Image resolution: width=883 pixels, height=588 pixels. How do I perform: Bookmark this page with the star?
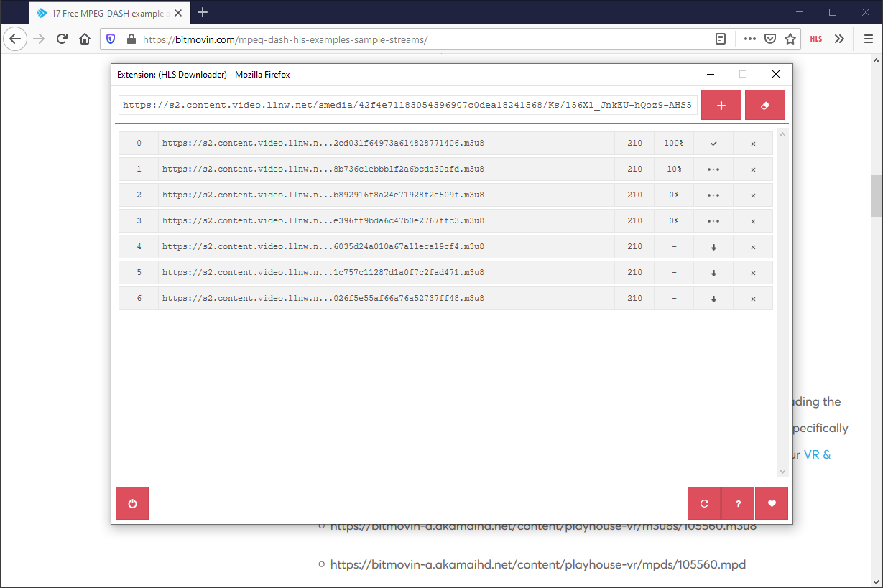click(790, 39)
